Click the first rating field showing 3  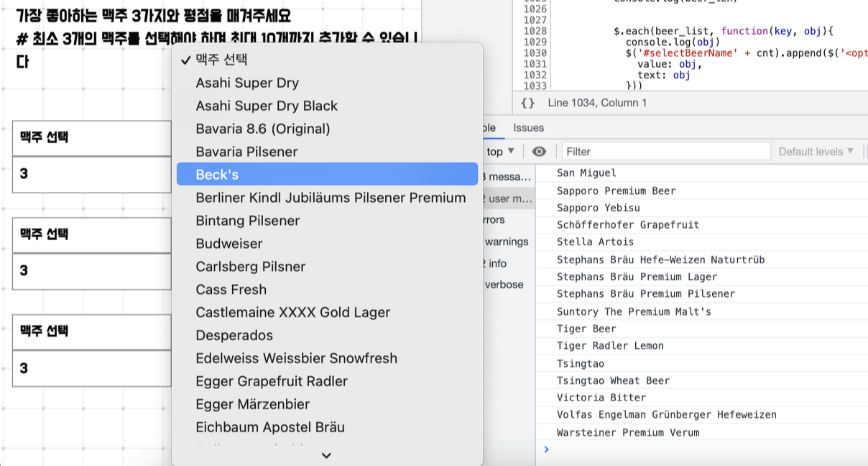pos(92,174)
